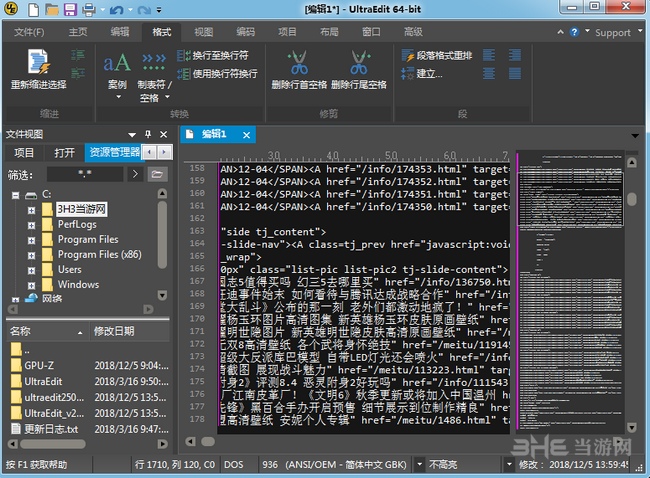Close the 编辑1 document tab
The image size is (650, 478).
246,135
